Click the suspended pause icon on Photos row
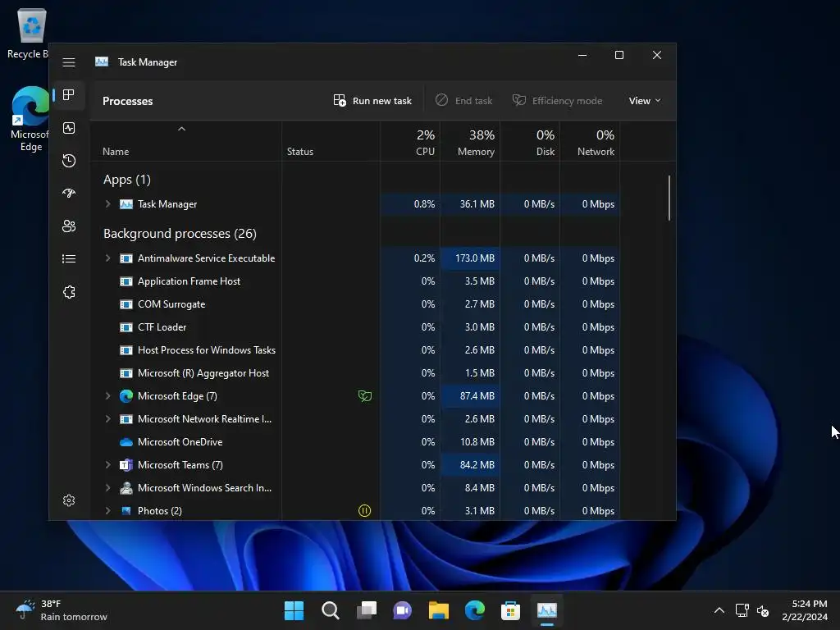This screenshot has width=840, height=630. point(364,511)
